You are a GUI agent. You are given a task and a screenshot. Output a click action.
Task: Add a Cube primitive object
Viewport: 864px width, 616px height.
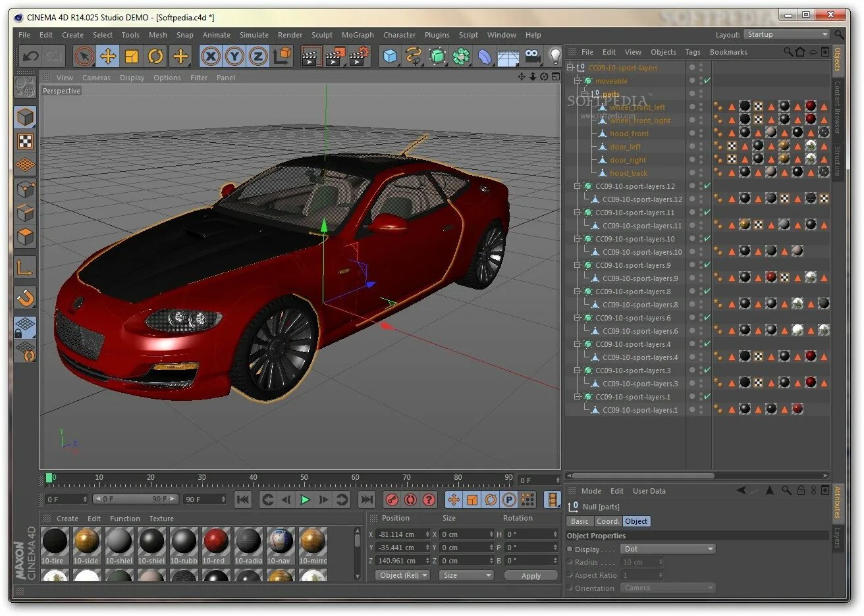pos(391,57)
